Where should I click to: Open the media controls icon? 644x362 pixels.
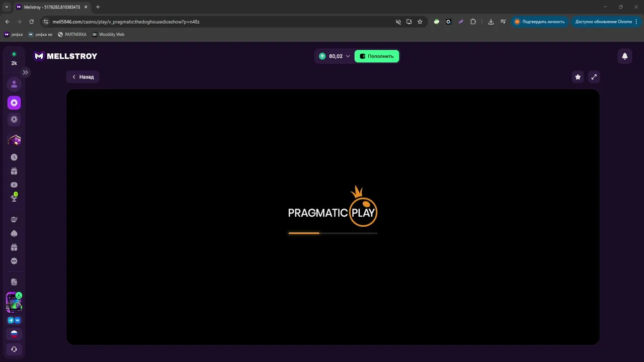point(503,22)
